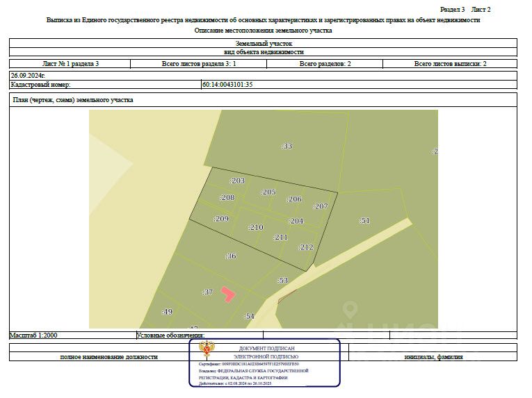
Task: Click 'План (чертеж, схема) земельного участка' title
Action: [x=73, y=100]
